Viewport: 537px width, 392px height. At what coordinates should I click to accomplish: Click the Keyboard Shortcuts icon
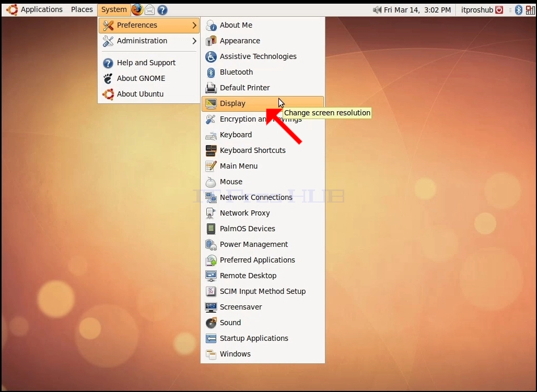(x=211, y=151)
